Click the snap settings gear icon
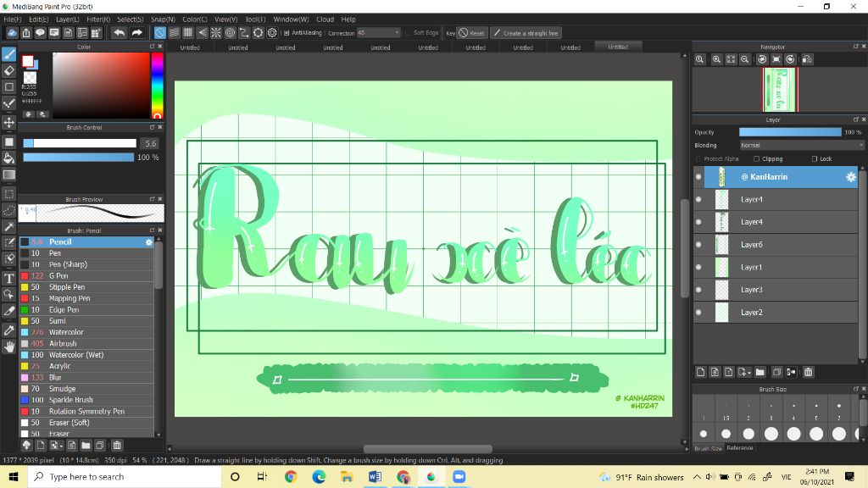This screenshot has width=868, height=488. point(272,33)
